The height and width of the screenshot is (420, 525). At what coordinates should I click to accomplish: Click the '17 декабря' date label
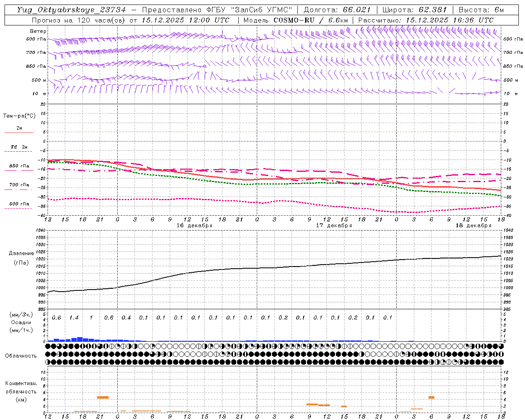coord(333,226)
